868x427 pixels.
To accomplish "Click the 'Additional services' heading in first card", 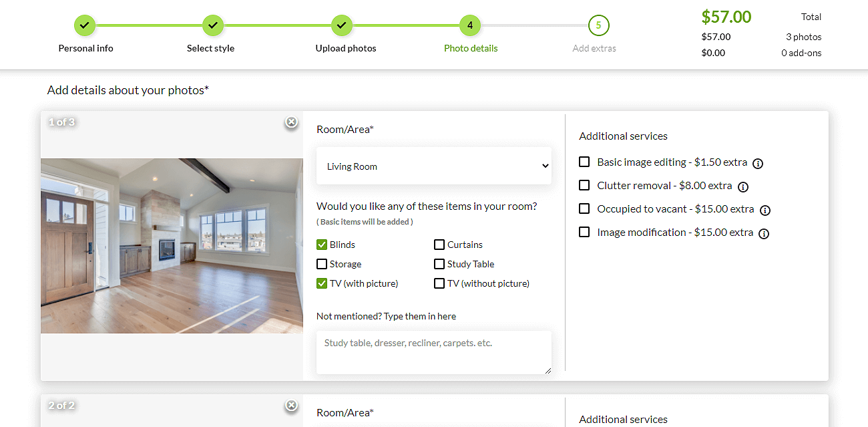I will pos(623,136).
